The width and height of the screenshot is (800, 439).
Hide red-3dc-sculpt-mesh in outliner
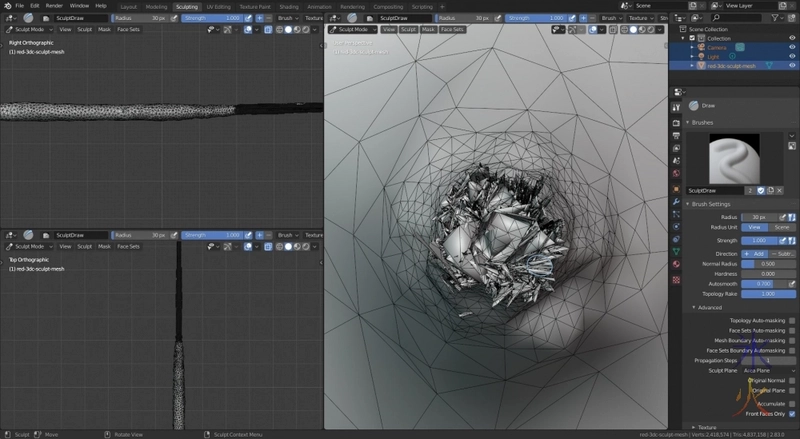(x=792, y=66)
